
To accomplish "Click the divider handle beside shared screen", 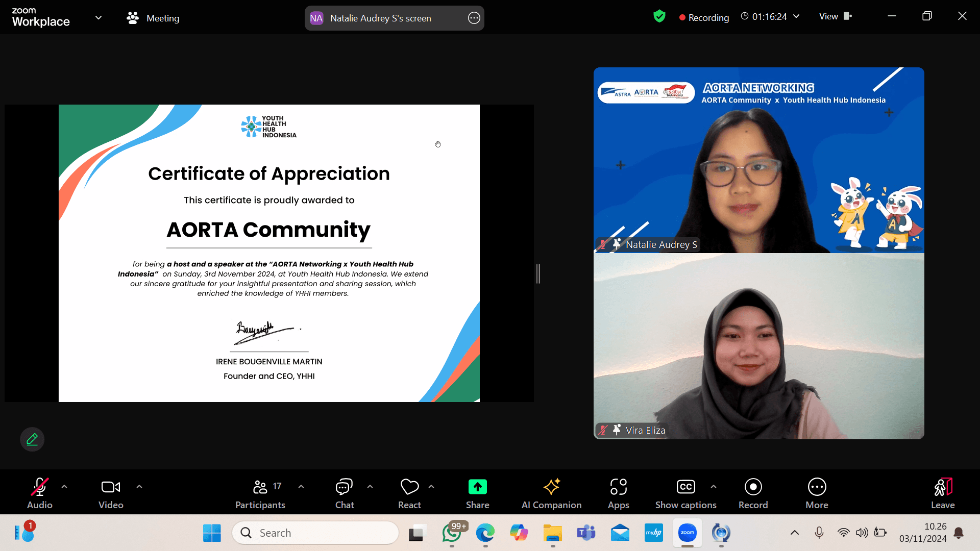I will point(538,274).
